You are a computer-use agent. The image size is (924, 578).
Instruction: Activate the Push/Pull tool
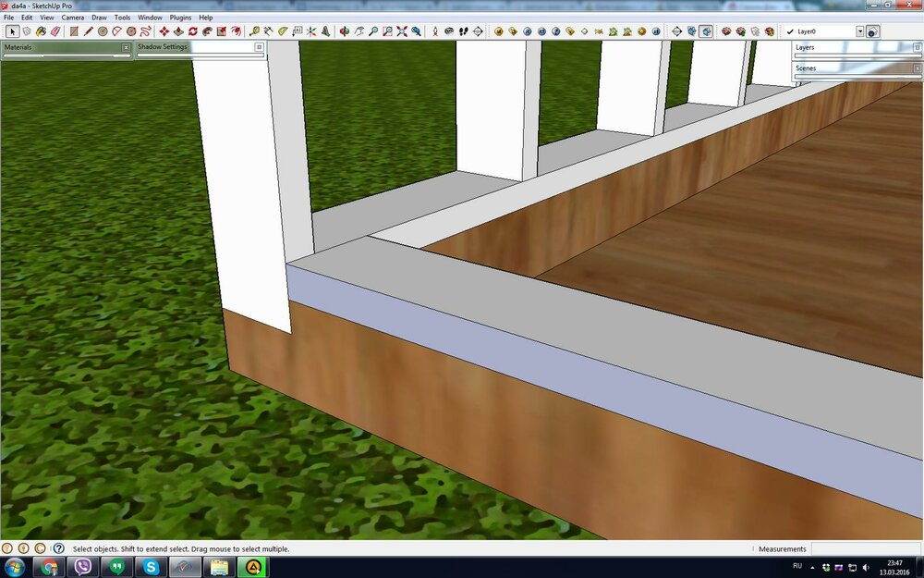click(x=178, y=31)
